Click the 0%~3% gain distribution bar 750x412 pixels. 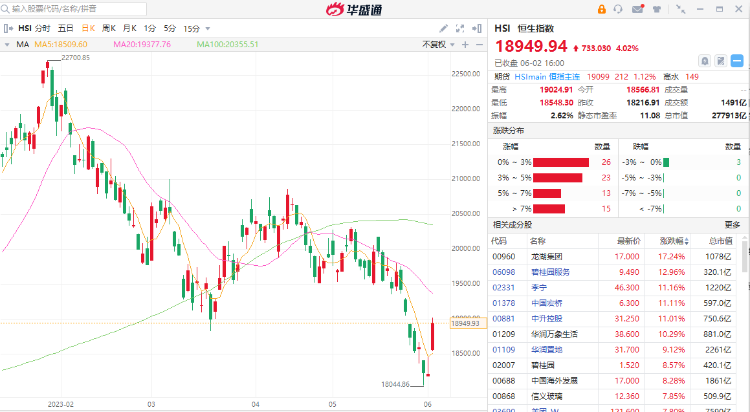(x=561, y=162)
